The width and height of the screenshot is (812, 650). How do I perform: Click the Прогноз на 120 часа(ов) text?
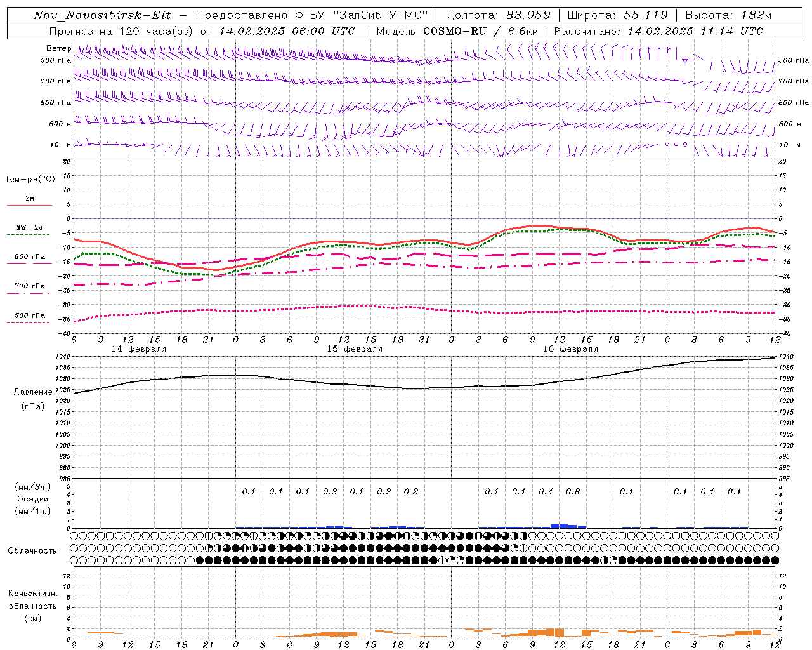[122, 31]
